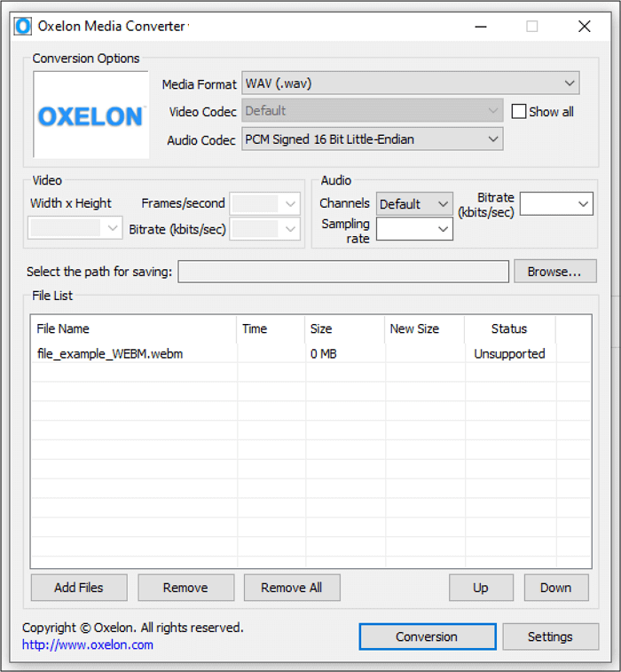Open the Audio Codec dropdown

click(x=373, y=138)
